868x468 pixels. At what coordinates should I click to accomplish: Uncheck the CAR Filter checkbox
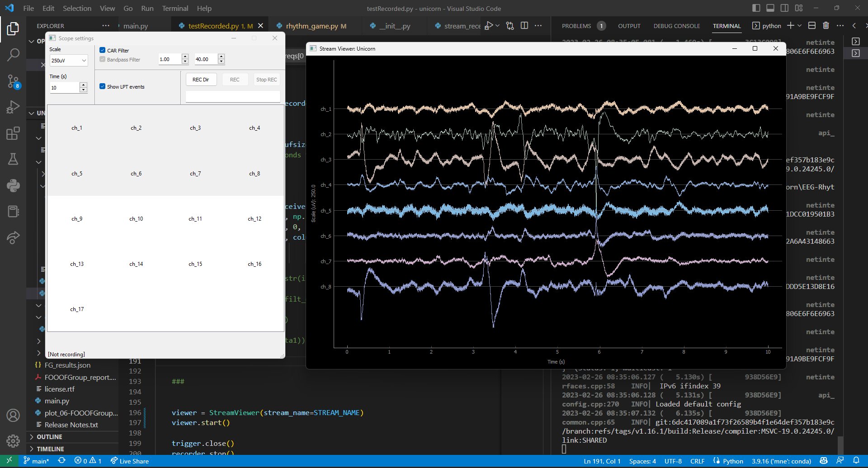[103, 50]
